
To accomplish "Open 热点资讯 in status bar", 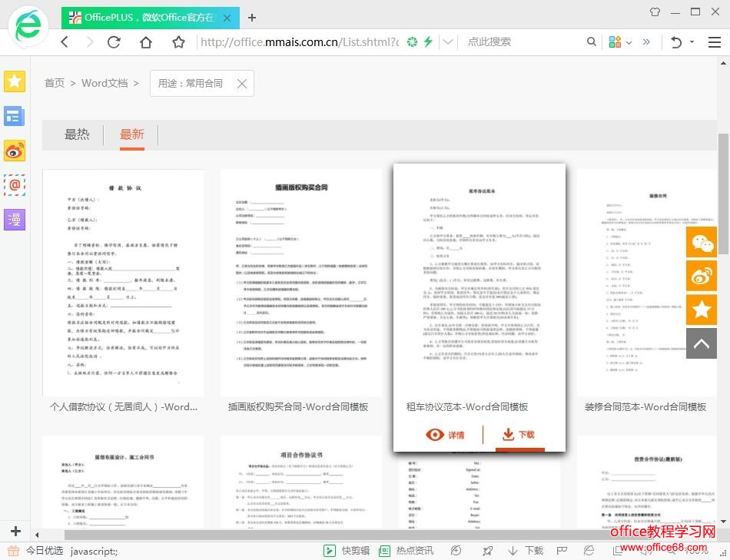I will tap(406, 551).
